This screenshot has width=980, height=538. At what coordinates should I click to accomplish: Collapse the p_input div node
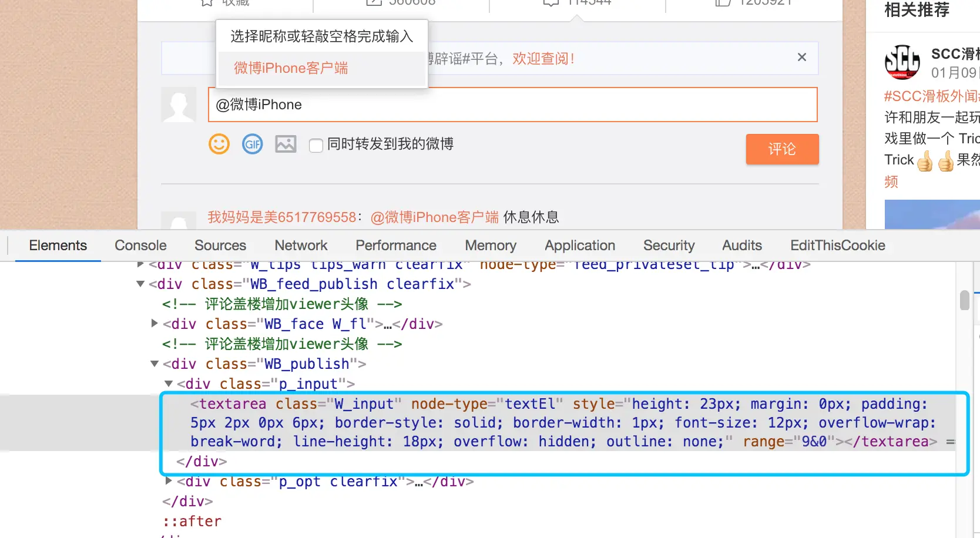(169, 384)
